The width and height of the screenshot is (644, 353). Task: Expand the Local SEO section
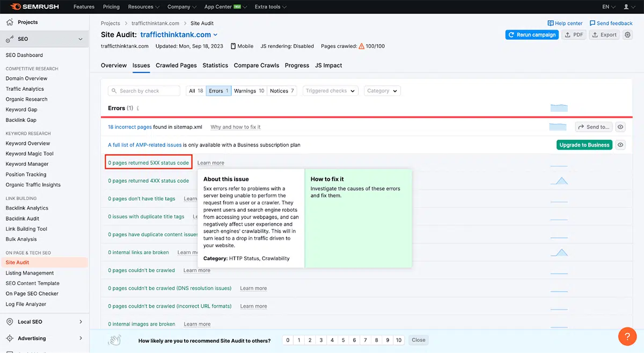(81, 322)
